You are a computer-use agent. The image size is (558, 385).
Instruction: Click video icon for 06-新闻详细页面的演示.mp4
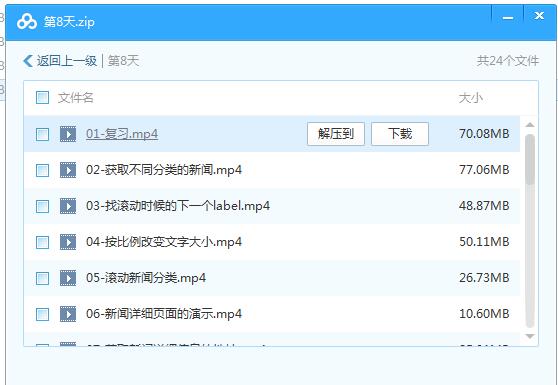tap(68, 314)
